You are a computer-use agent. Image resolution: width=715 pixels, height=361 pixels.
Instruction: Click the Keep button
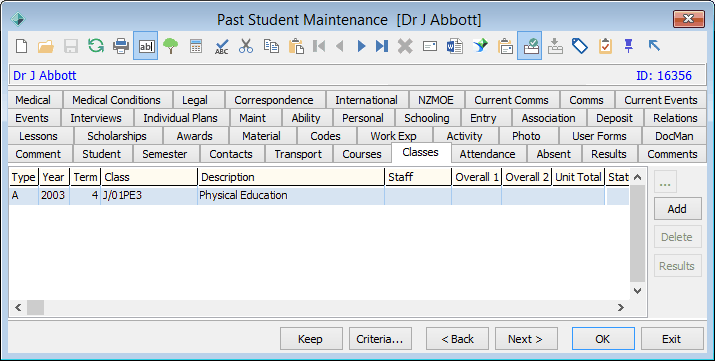311,339
